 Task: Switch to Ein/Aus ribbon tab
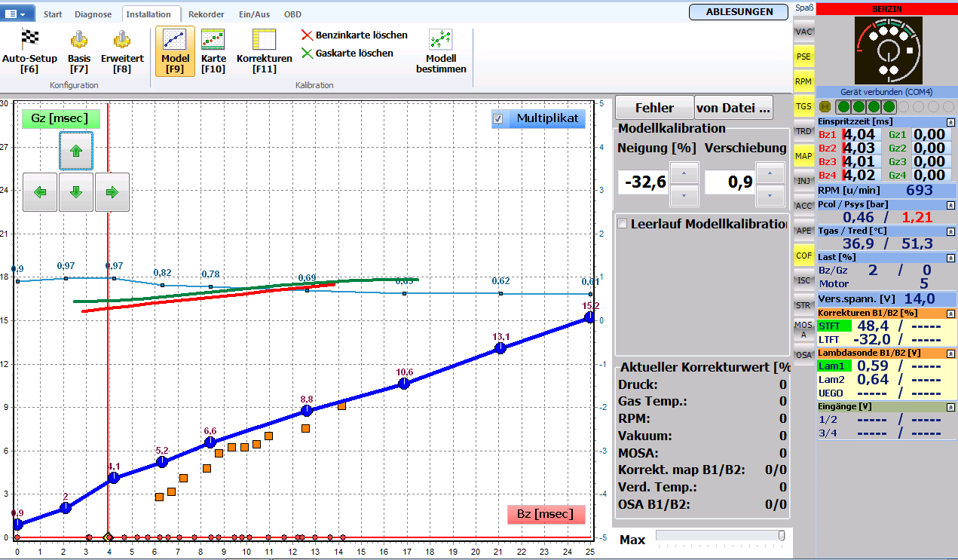(254, 14)
